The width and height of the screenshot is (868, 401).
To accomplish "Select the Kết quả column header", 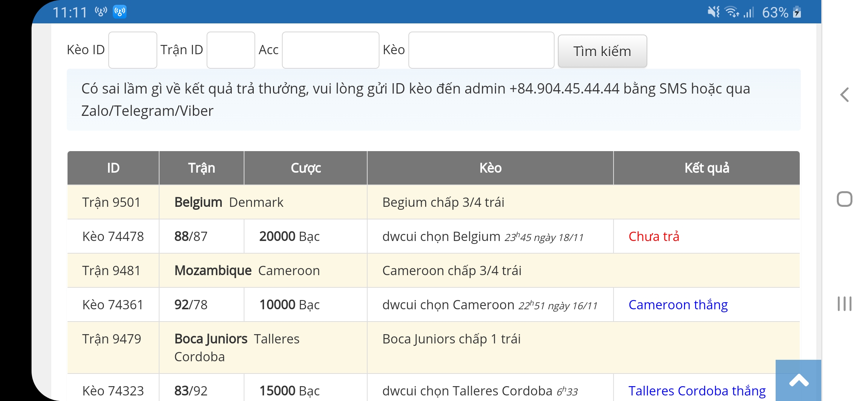I will [706, 168].
